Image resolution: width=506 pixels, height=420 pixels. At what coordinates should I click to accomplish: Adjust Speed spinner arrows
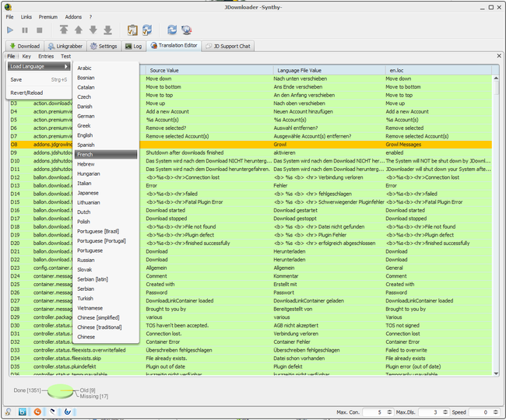[496, 412]
